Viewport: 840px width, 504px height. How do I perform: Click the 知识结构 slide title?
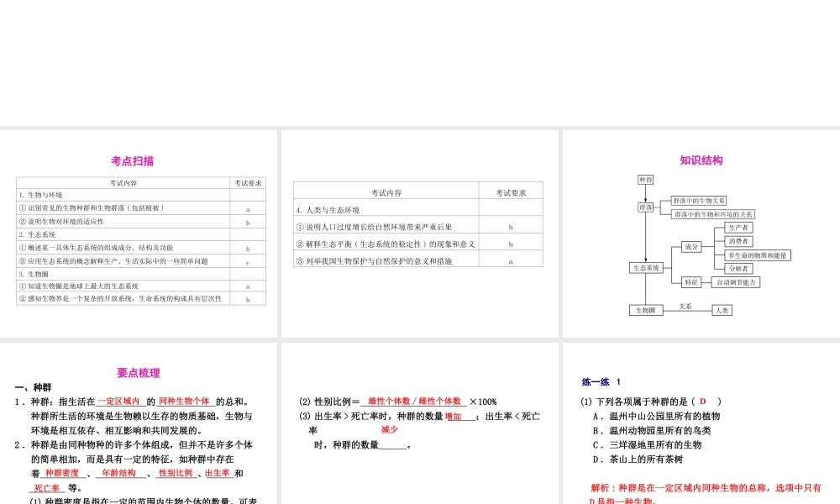coord(701,160)
